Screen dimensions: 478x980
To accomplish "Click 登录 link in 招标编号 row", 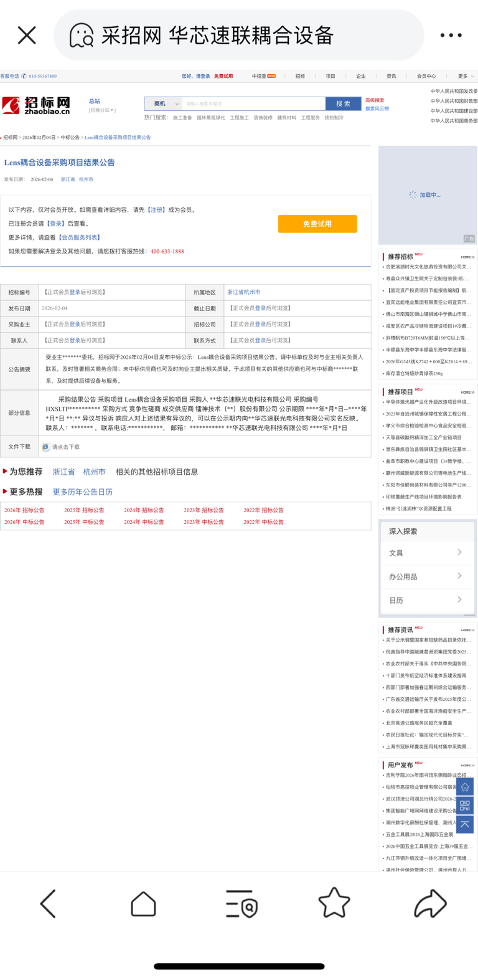I will click(x=75, y=292).
